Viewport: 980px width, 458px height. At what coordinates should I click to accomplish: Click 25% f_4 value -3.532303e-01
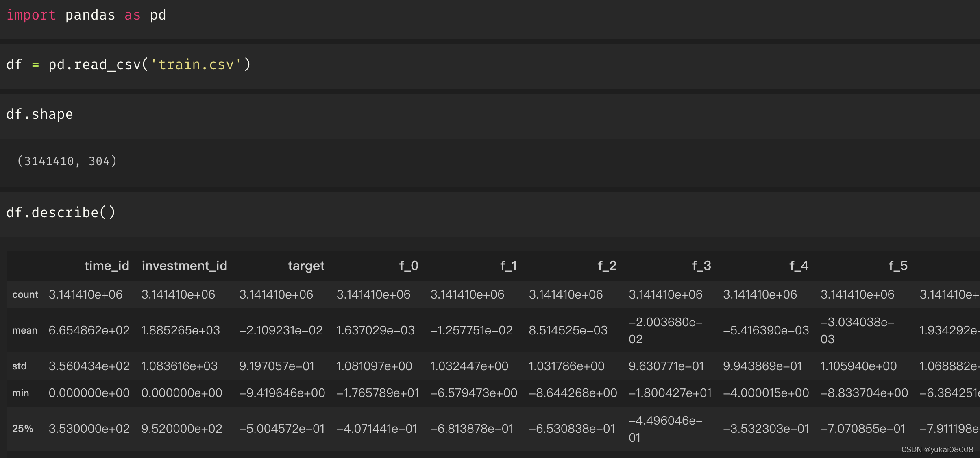(x=766, y=429)
